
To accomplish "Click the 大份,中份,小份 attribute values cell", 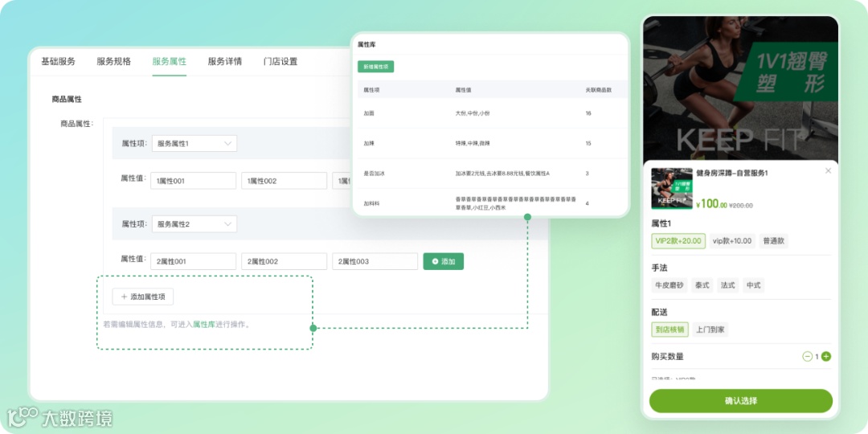I will click(x=473, y=113).
